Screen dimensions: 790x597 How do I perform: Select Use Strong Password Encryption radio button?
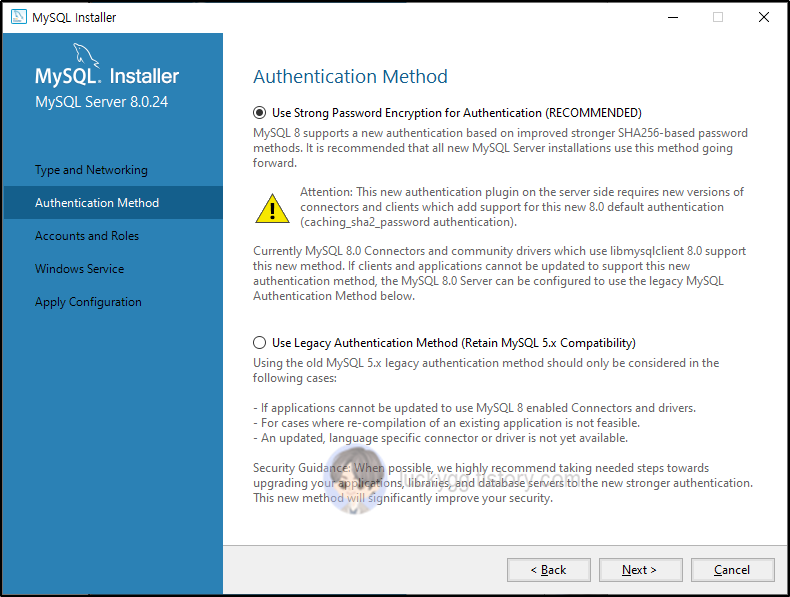(x=259, y=112)
